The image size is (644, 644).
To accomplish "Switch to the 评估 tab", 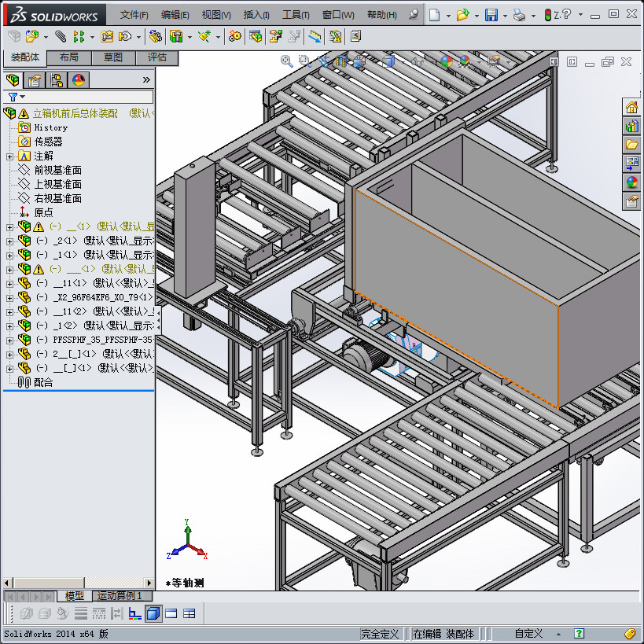I will point(156,57).
